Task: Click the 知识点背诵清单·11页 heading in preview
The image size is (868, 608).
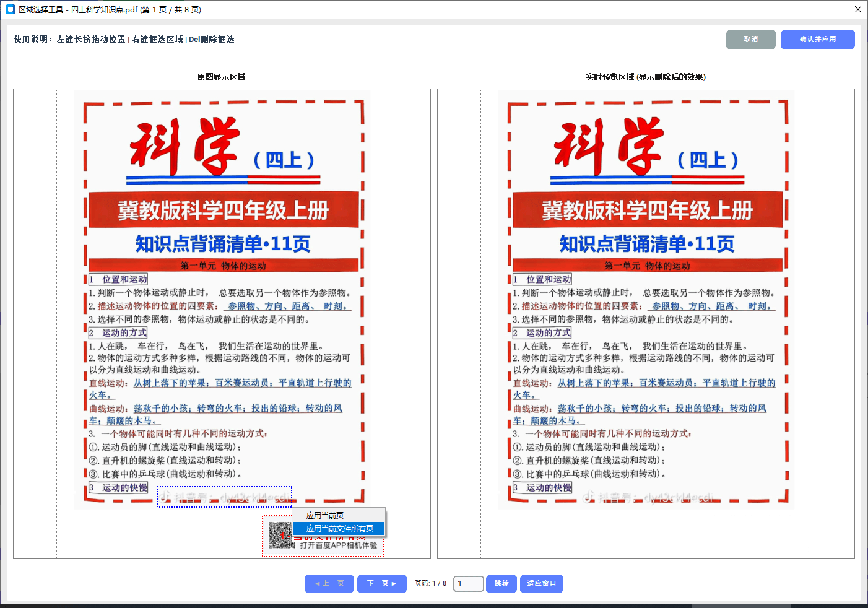Action: 647,243
